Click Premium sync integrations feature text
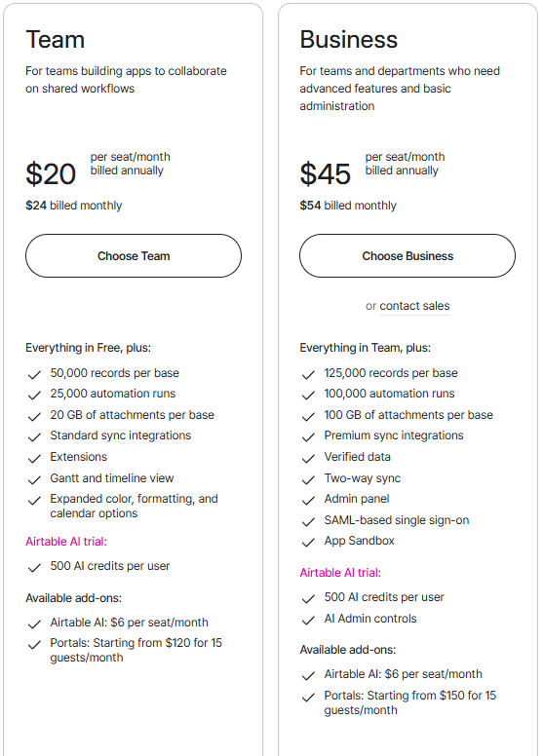 394,435
